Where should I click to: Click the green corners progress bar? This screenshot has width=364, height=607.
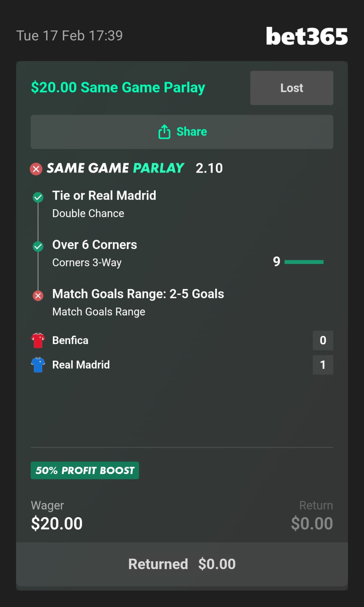click(x=304, y=262)
